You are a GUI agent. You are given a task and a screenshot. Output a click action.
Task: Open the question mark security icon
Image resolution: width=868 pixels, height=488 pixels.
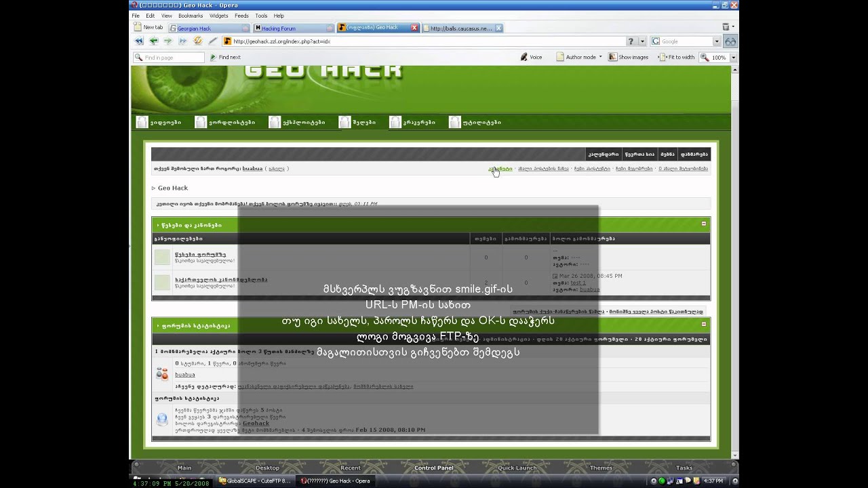[631, 41]
